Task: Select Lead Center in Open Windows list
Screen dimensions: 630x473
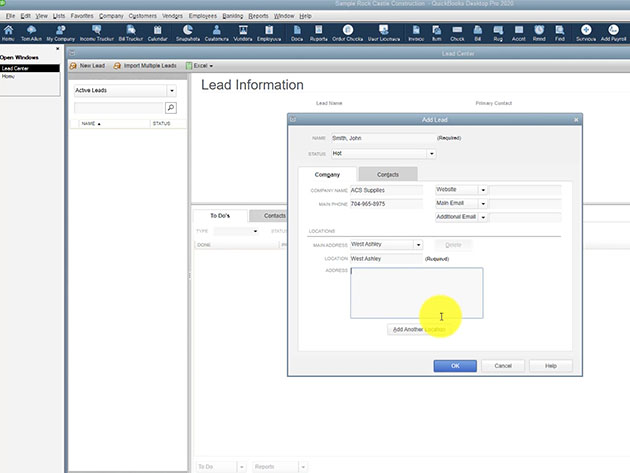Action: 30,68
